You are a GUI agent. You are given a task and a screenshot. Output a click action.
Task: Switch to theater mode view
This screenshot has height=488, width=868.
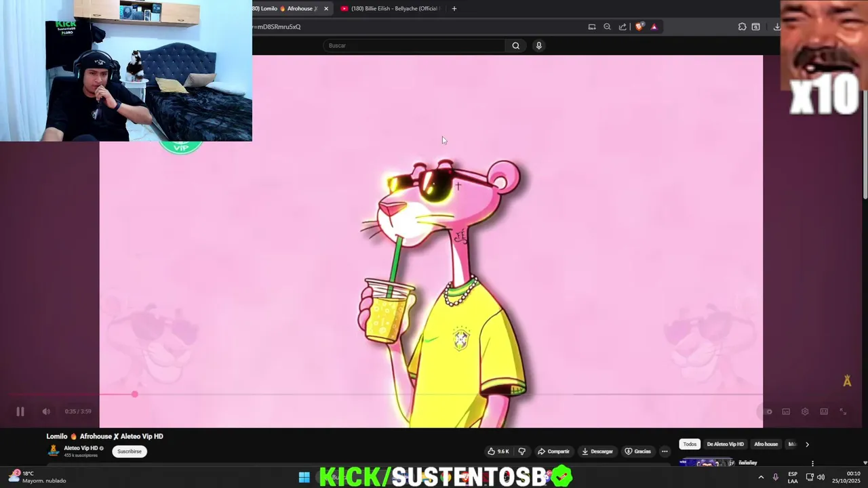(x=824, y=411)
